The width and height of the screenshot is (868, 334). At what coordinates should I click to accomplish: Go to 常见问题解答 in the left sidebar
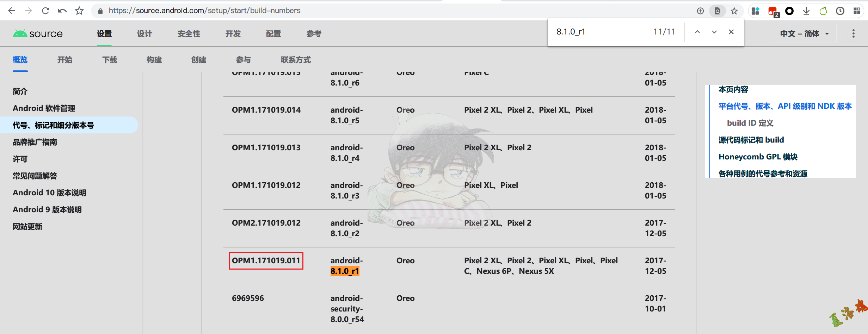(x=35, y=176)
